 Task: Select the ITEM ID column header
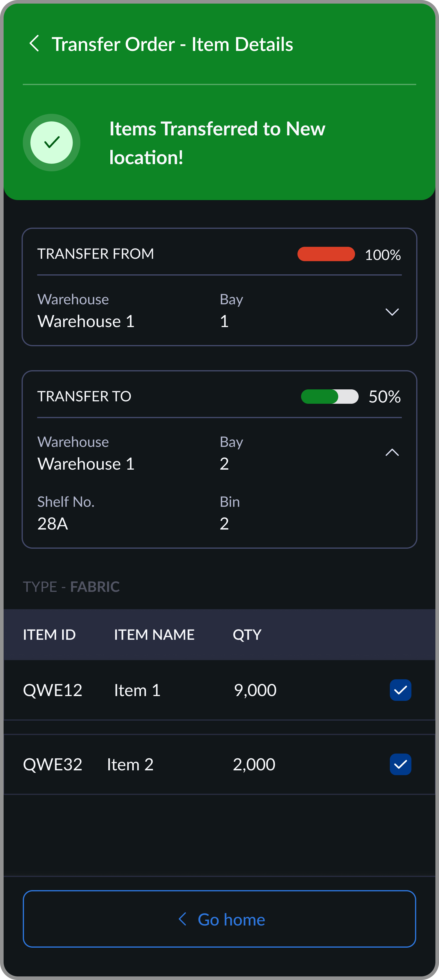coord(49,635)
